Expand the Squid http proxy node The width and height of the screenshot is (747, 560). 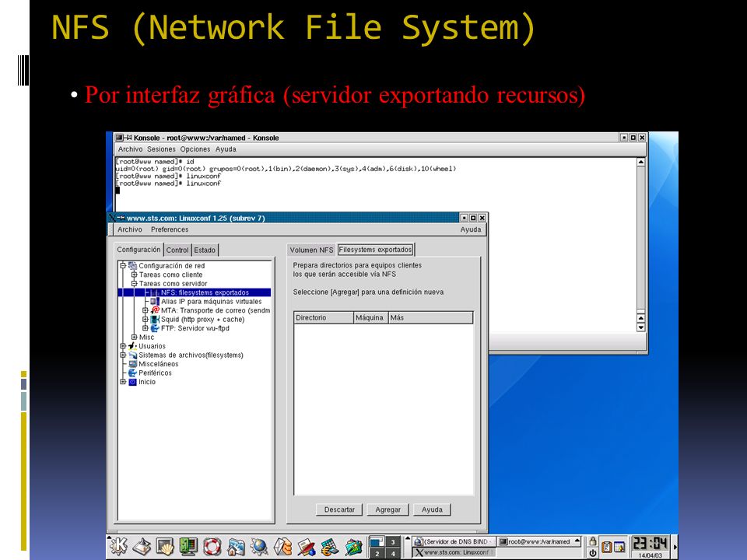coord(146,320)
